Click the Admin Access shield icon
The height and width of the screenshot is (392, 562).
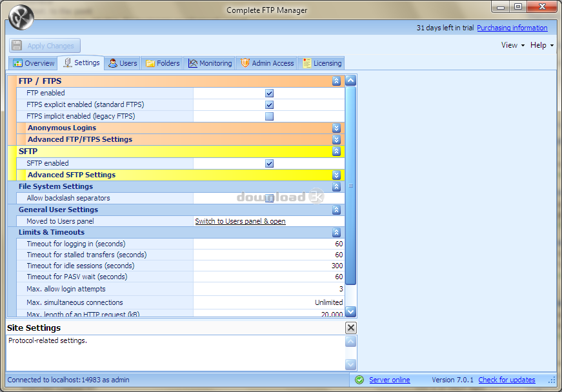point(245,63)
